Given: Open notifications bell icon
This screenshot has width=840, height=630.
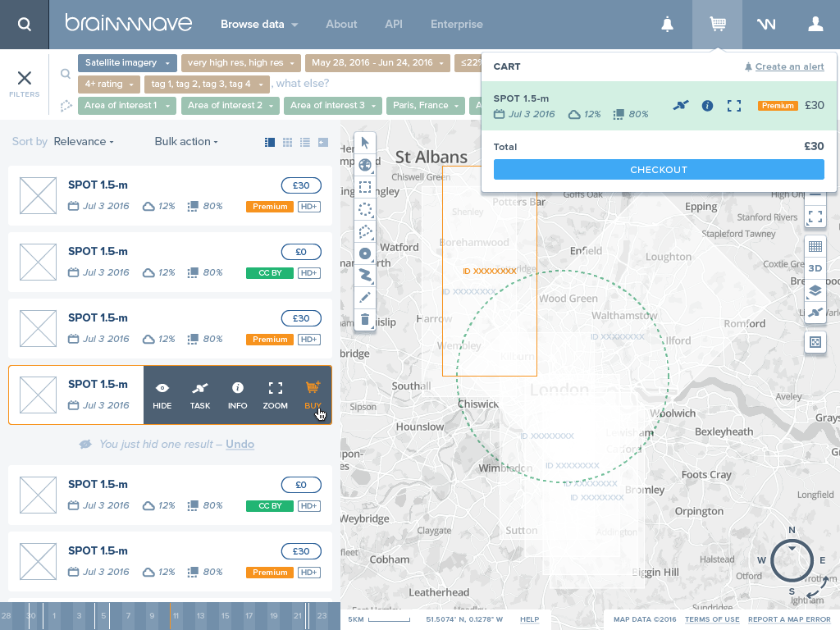Looking at the screenshot, I should (x=667, y=24).
